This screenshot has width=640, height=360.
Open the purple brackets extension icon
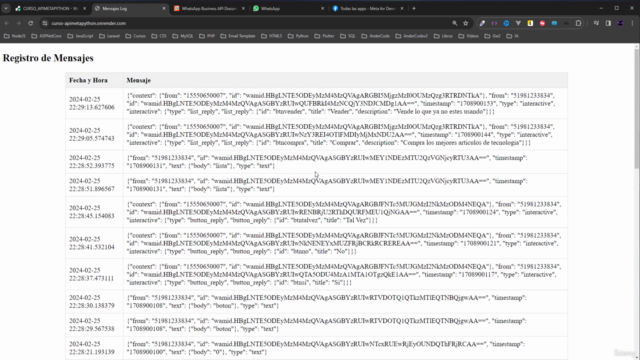[x=494, y=23]
